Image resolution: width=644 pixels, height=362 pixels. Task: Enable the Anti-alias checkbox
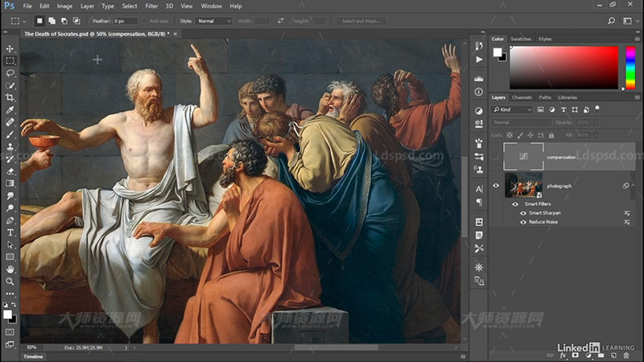(145, 21)
